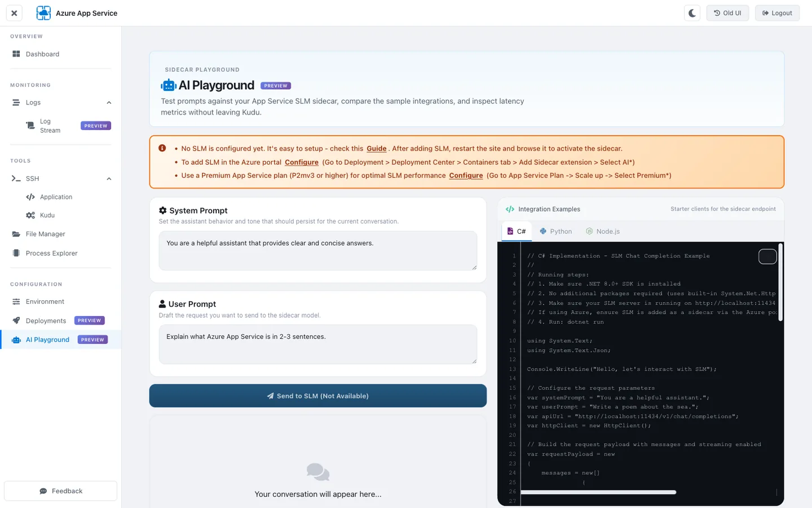The width and height of the screenshot is (812, 508).
Task: Click Configure link for Premium plan
Action: [x=466, y=176]
